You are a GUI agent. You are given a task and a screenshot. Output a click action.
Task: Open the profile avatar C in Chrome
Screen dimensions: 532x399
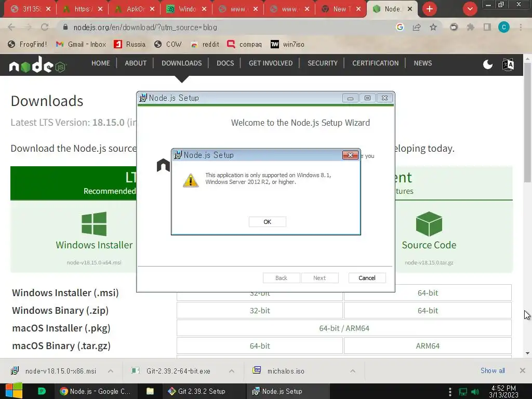(x=504, y=27)
